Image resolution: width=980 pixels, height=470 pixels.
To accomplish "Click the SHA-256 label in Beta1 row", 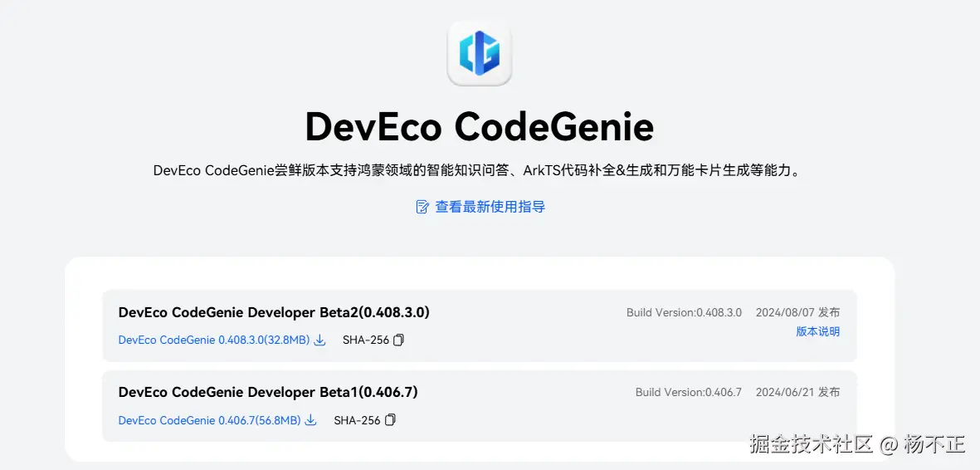I will pyautogui.click(x=357, y=420).
